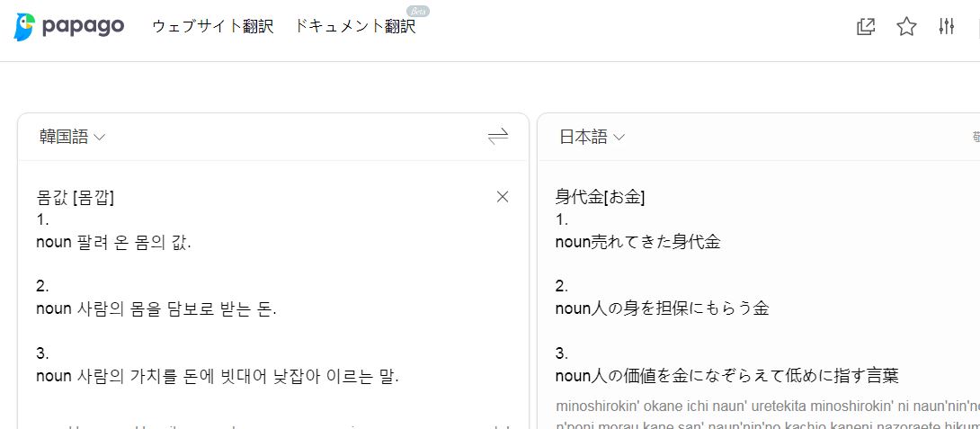
Task: Expand the 日本語 target language dropdown
Action: (x=592, y=137)
